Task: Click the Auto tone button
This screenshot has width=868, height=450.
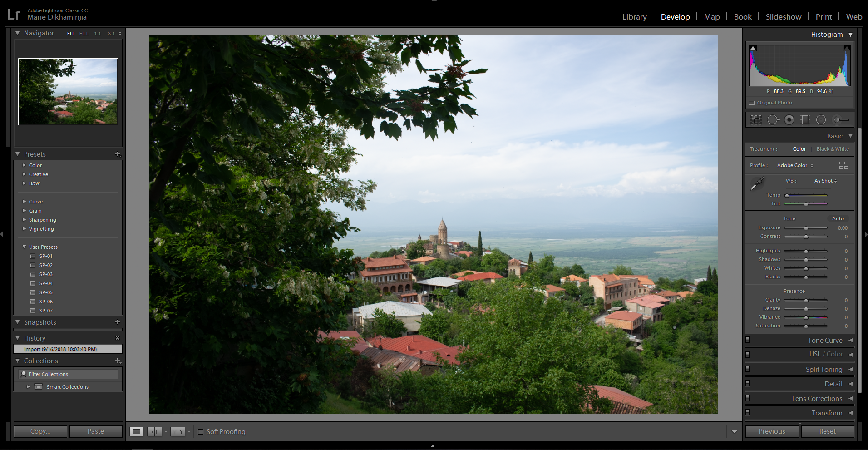Action: click(838, 218)
